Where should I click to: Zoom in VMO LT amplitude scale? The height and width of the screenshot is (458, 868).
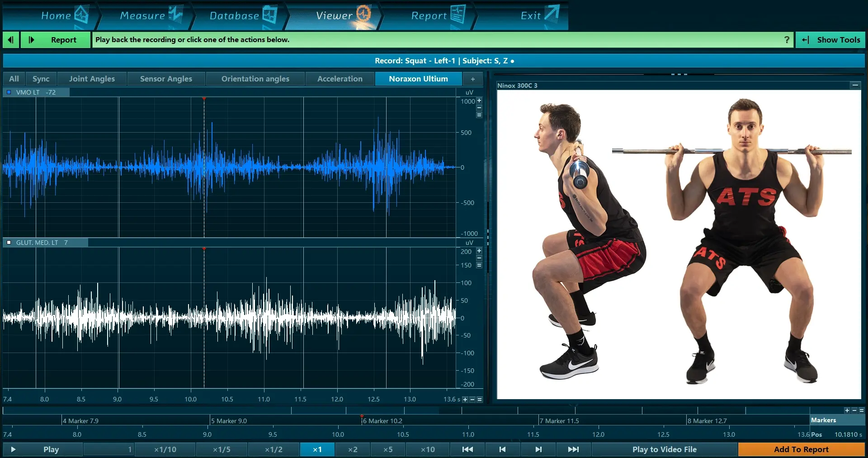pos(479,100)
